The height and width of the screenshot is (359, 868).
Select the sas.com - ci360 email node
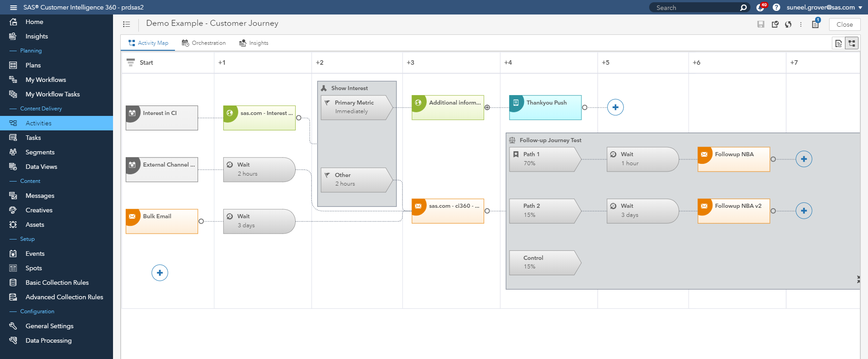448,211
